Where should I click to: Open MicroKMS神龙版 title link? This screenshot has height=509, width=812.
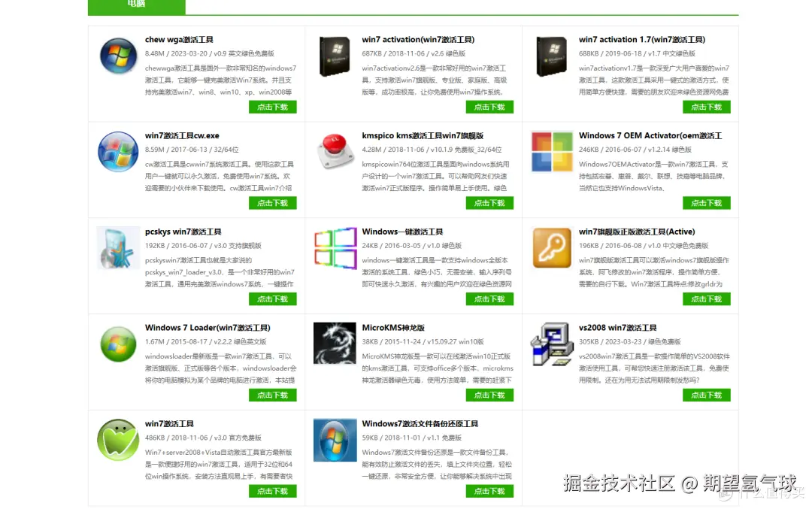coord(393,328)
